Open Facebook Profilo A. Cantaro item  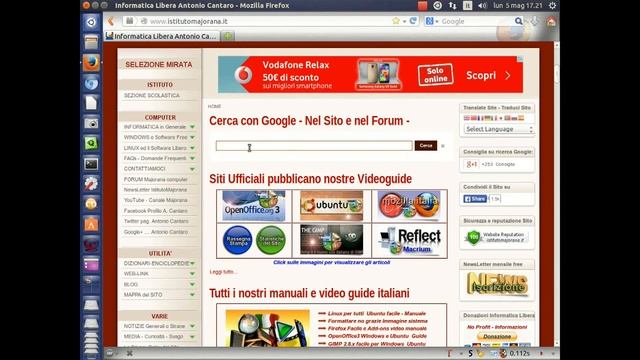[x=156, y=211]
